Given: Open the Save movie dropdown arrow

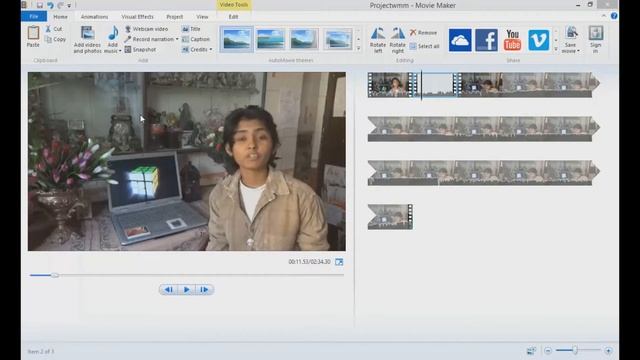Looking at the screenshot, I should coord(578,51).
